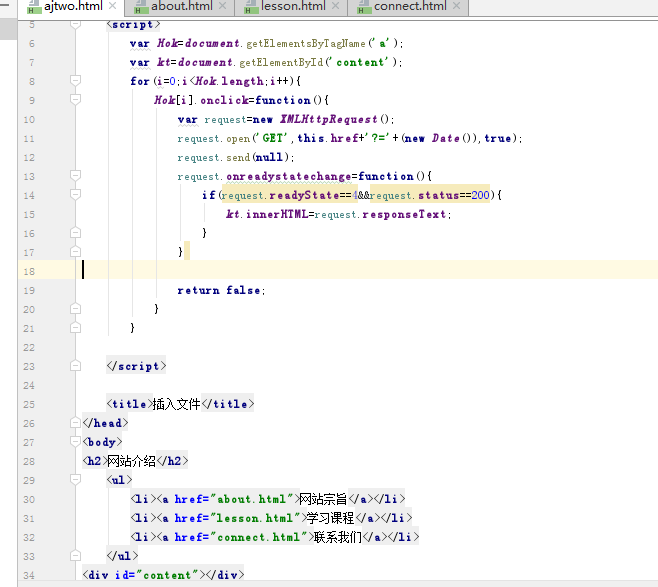Click 'request.send(null)' on line 12

(233, 157)
